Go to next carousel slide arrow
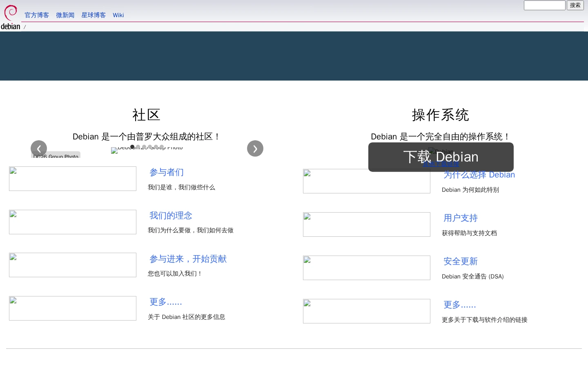The height and width of the screenshot is (368, 588). tap(255, 148)
